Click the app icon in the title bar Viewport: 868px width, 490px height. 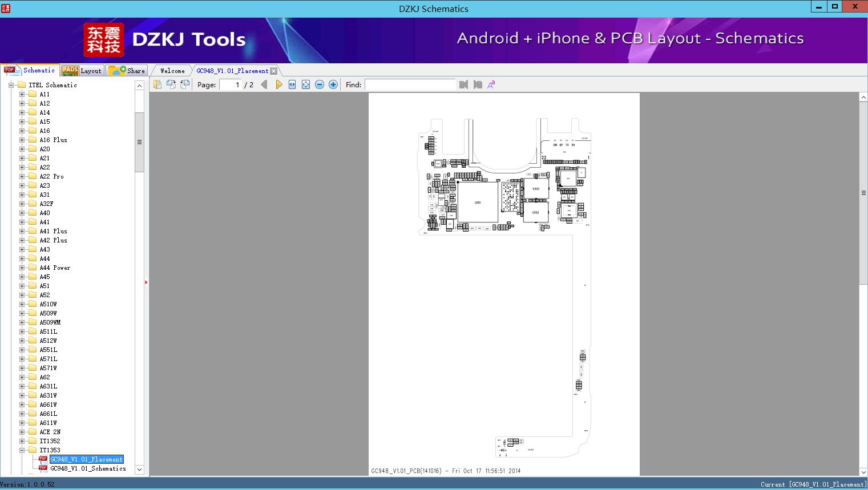click(x=6, y=8)
